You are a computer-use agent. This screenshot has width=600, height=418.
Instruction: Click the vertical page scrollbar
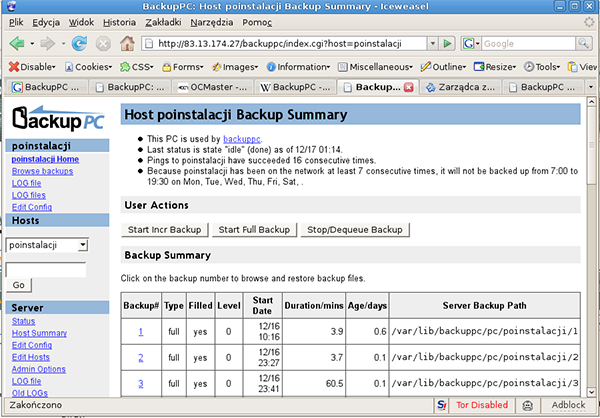(x=591, y=246)
